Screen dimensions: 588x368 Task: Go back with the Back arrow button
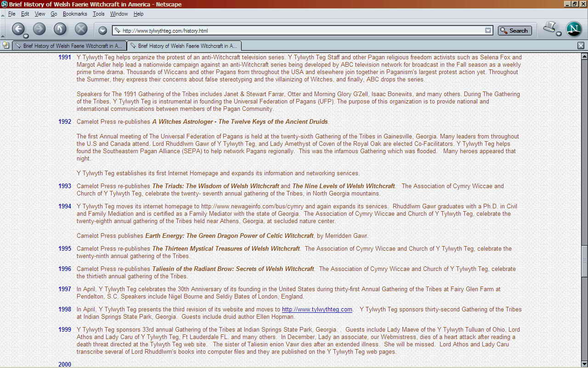(x=18, y=29)
